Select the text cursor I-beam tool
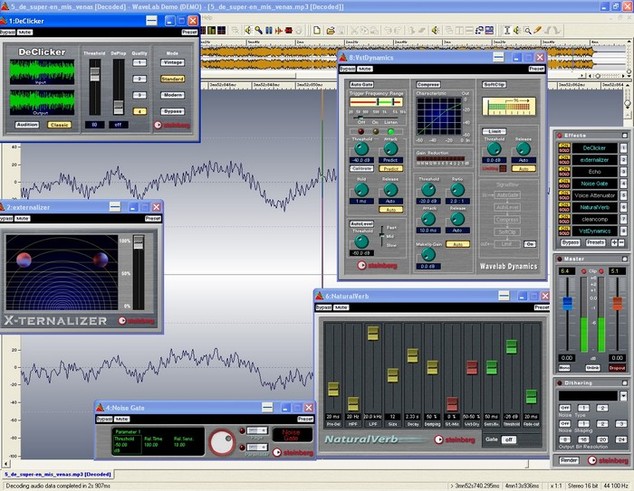 tap(507, 30)
